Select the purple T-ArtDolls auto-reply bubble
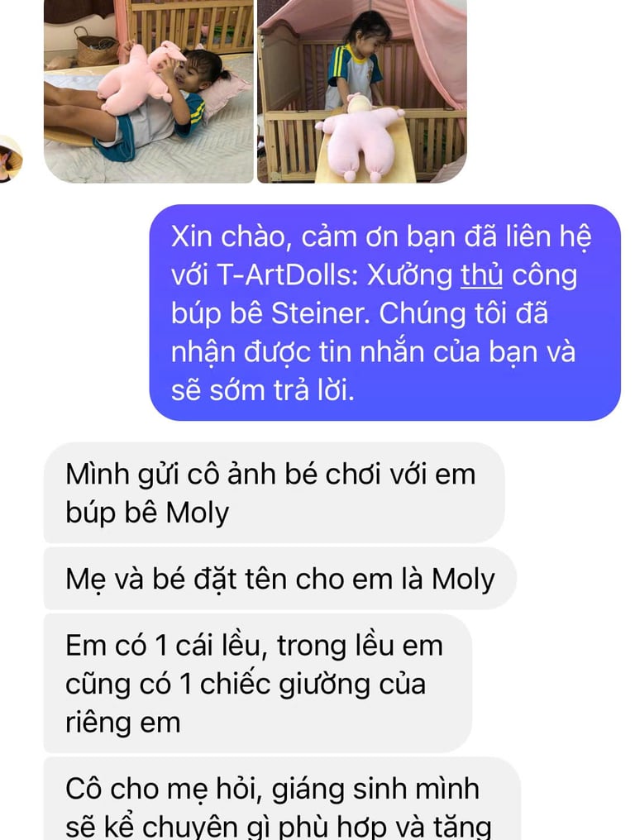 (384, 313)
